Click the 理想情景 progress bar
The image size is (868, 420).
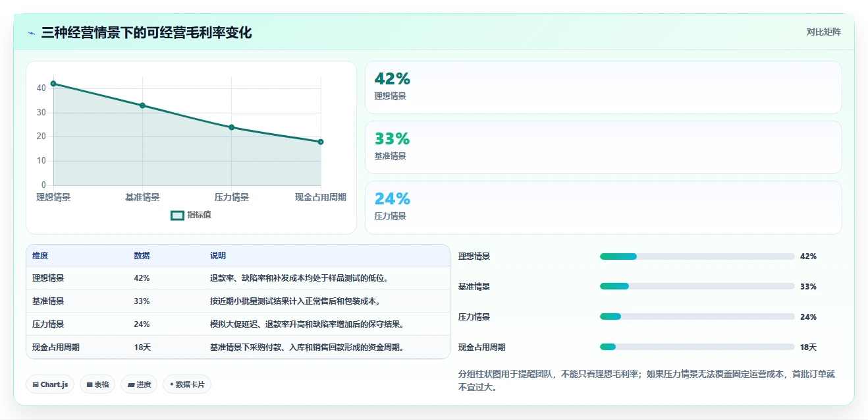tap(697, 256)
